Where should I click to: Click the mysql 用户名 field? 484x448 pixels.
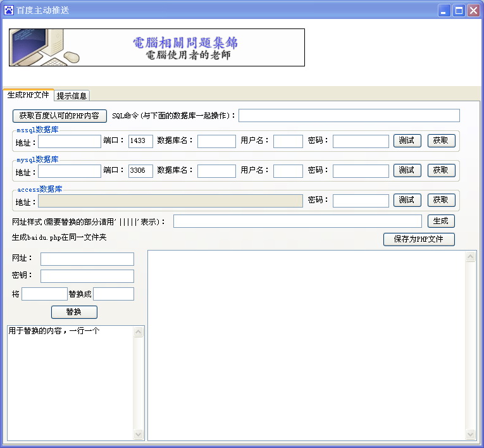coord(288,171)
